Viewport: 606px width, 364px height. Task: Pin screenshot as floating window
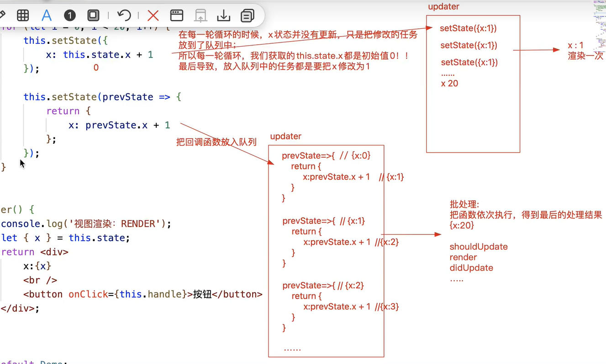[177, 16]
